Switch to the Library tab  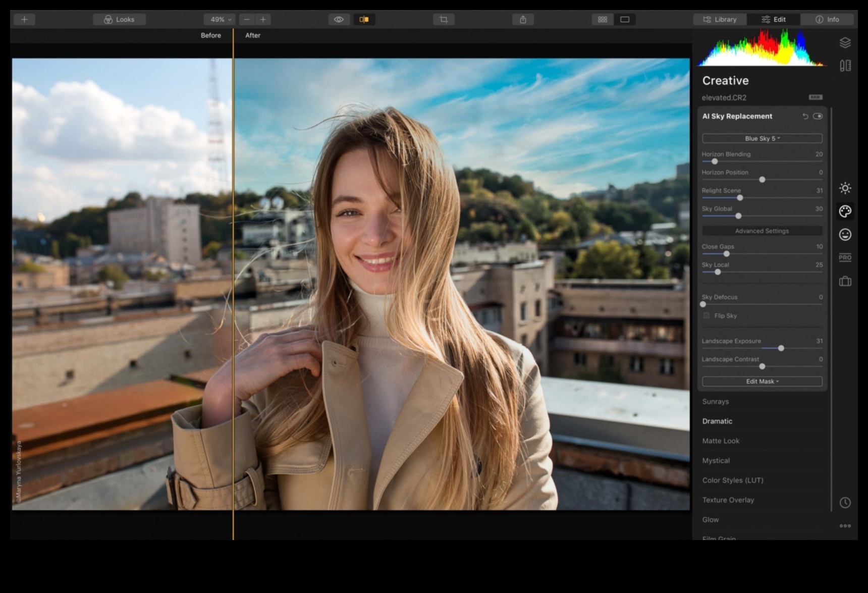720,20
